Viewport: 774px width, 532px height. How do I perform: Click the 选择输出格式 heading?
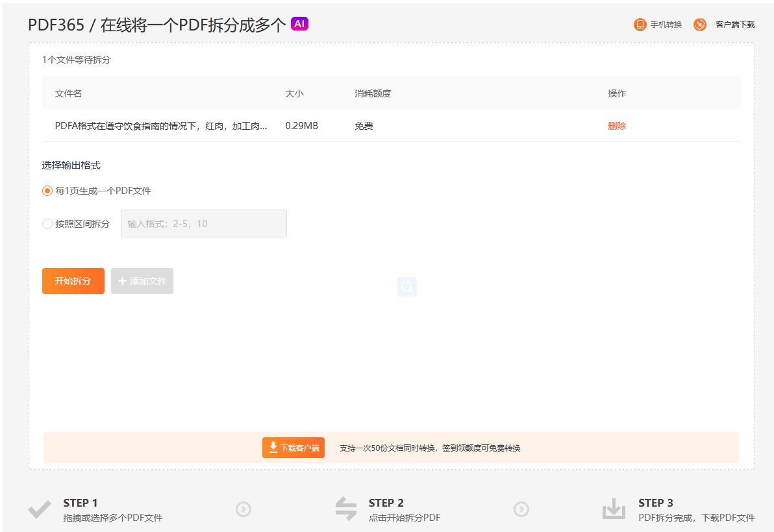71,165
